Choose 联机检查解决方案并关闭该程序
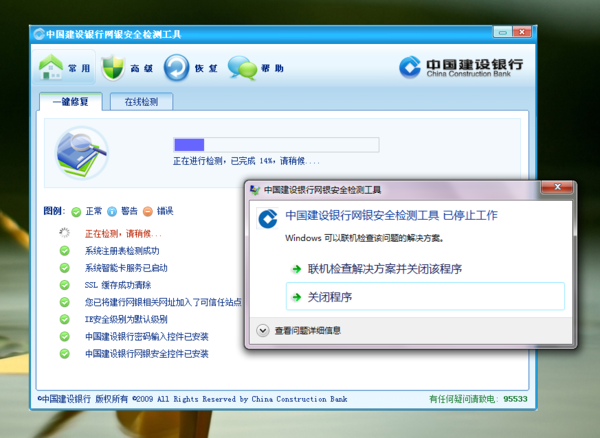 click(425, 269)
